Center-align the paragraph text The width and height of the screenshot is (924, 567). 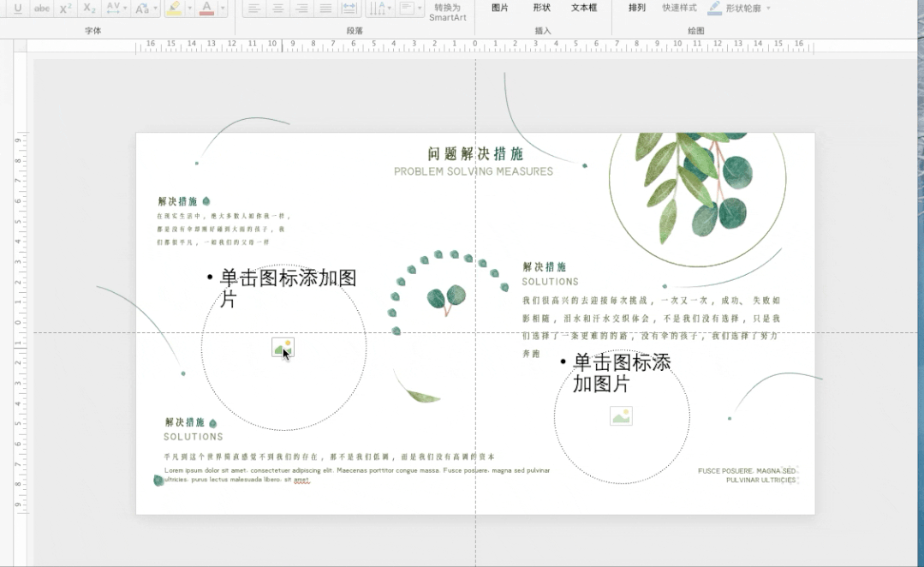(x=278, y=9)
